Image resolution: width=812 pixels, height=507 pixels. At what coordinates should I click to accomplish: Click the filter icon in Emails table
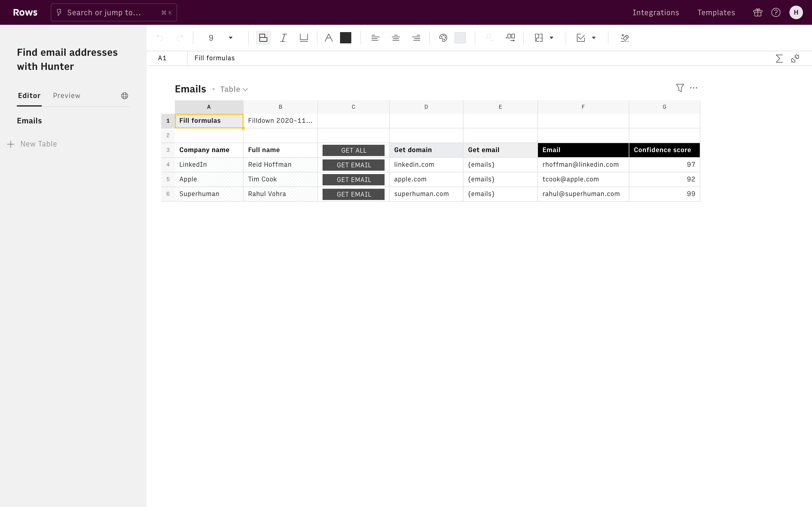coord(680,88)
